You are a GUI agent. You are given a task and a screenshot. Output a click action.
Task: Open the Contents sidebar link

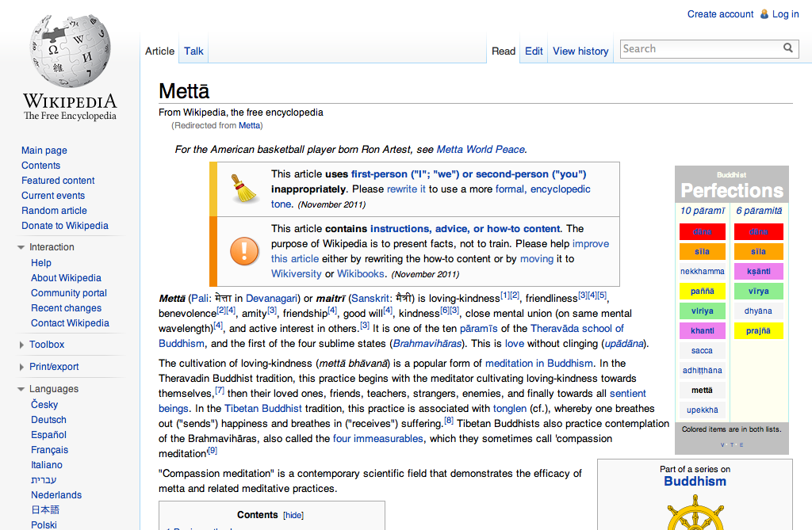(x=41, y=166)
